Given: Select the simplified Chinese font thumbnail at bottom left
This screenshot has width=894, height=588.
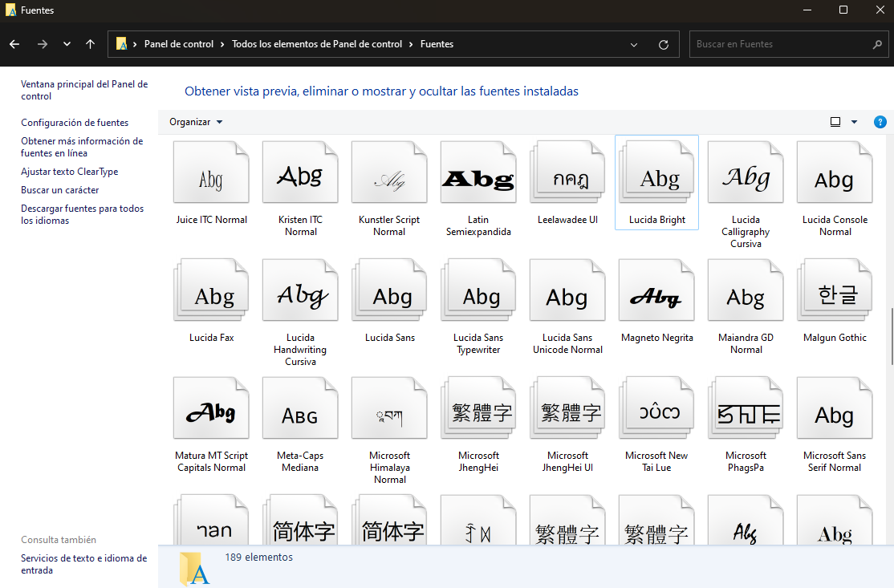Looking at the screenshot, I should 300,520.
